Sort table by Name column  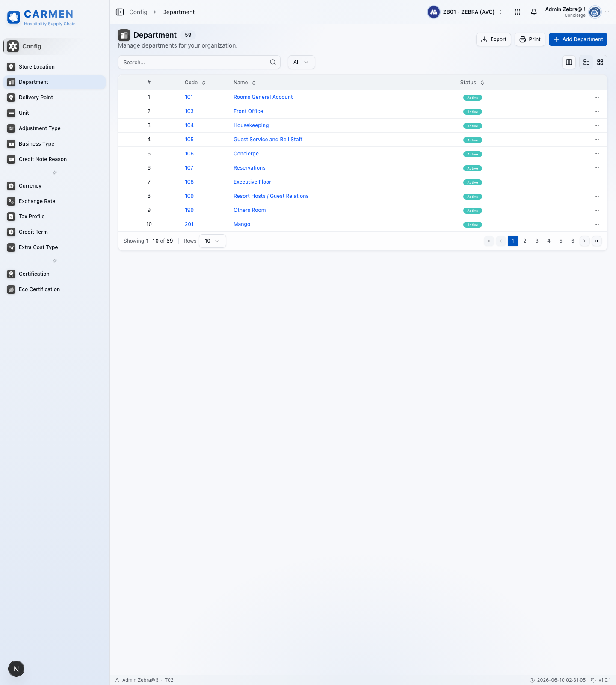pos(245,83)
